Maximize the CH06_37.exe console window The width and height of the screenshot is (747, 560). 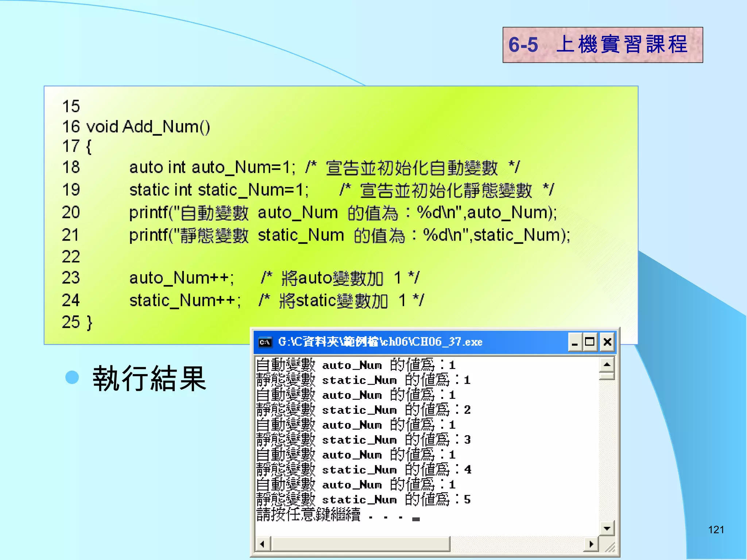[x=590, y=342]
